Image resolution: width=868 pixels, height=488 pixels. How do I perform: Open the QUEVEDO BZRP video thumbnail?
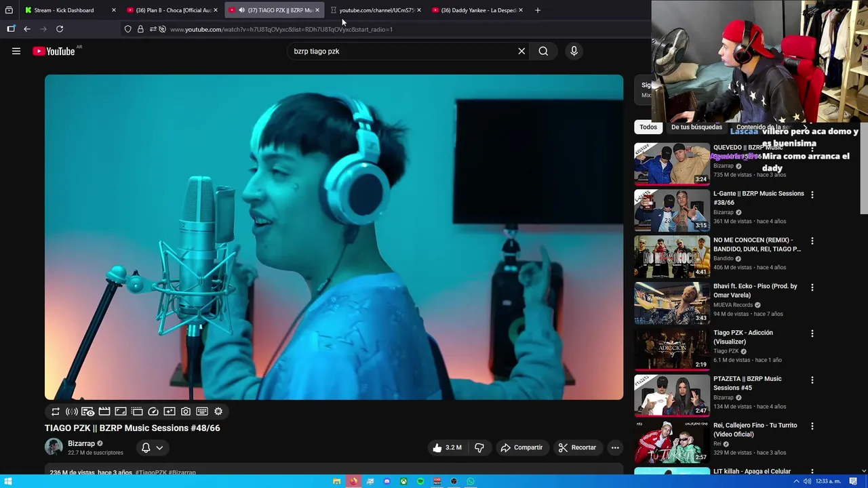(671, 163)
